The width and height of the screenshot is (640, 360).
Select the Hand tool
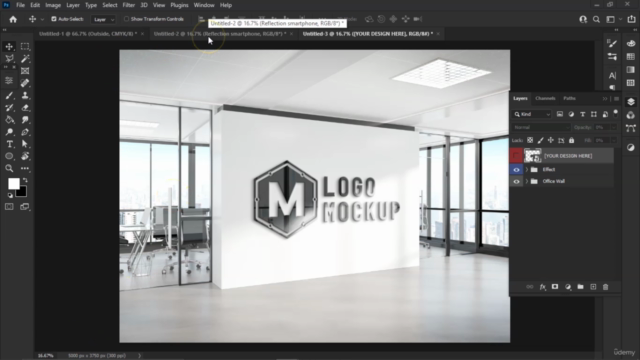(25, 156)
